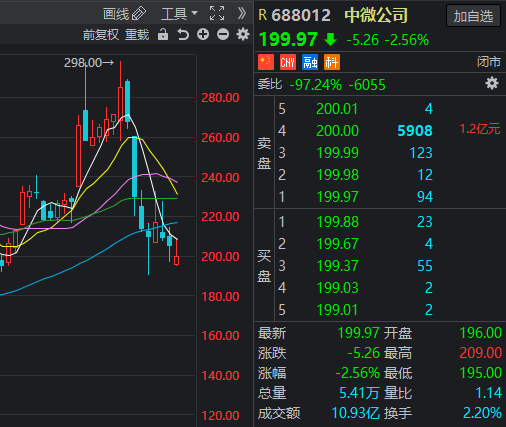The height and width of the screenshot is (427, 506).
Task: Click the 重载 reload button
Action: click(137, 35)
